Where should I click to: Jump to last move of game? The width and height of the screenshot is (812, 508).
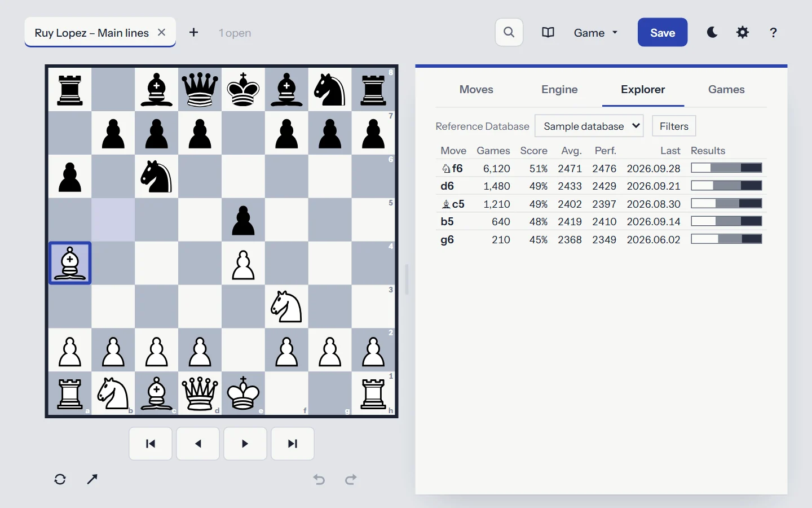point(293,444)
